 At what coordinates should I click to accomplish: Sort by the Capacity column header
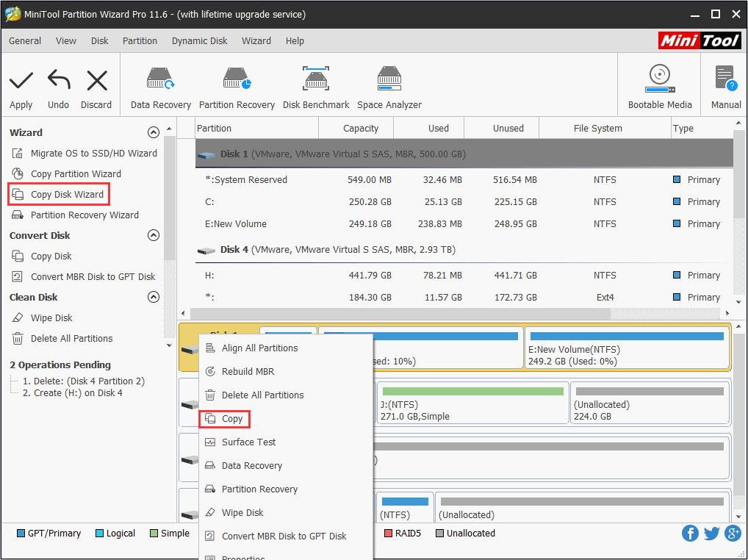click(356, 129)
